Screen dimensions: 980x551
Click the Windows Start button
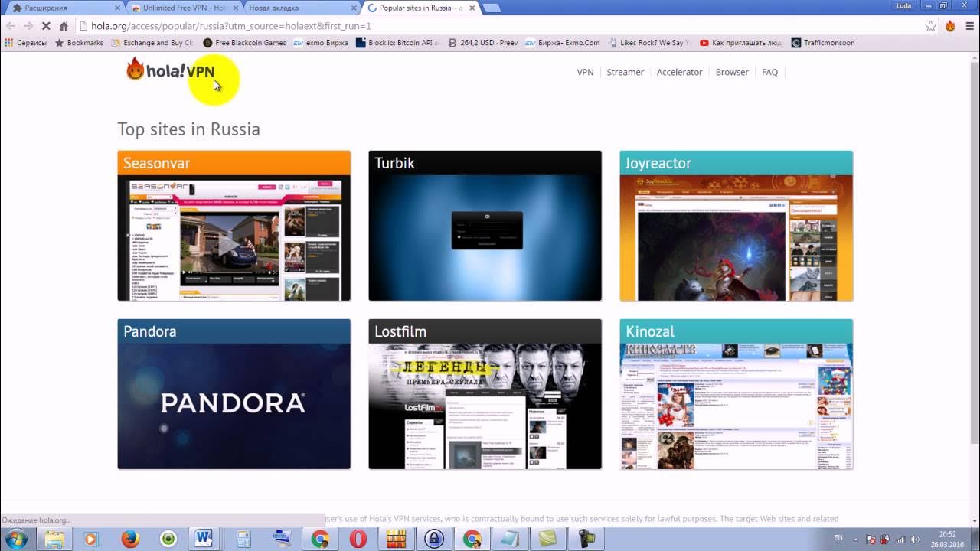(16, 539)
